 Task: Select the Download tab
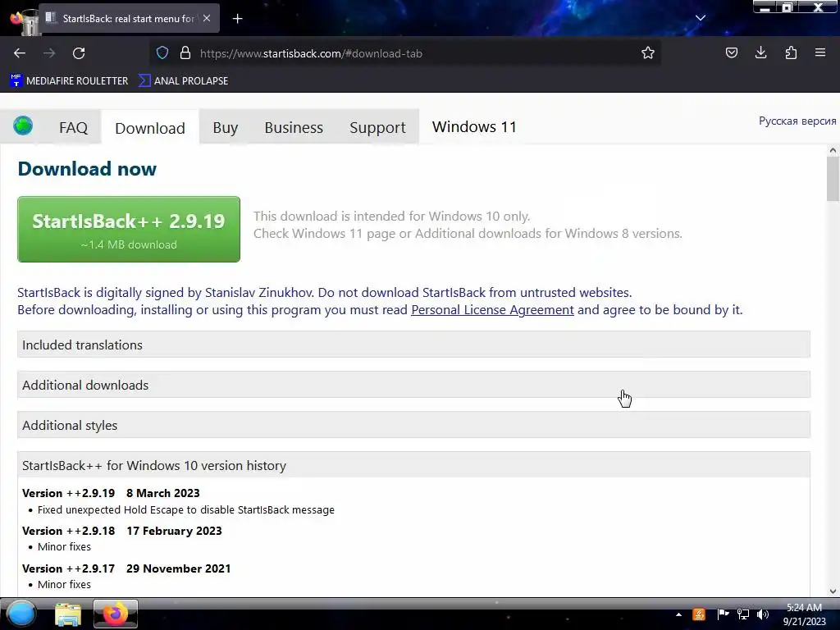tap(150, 128)
